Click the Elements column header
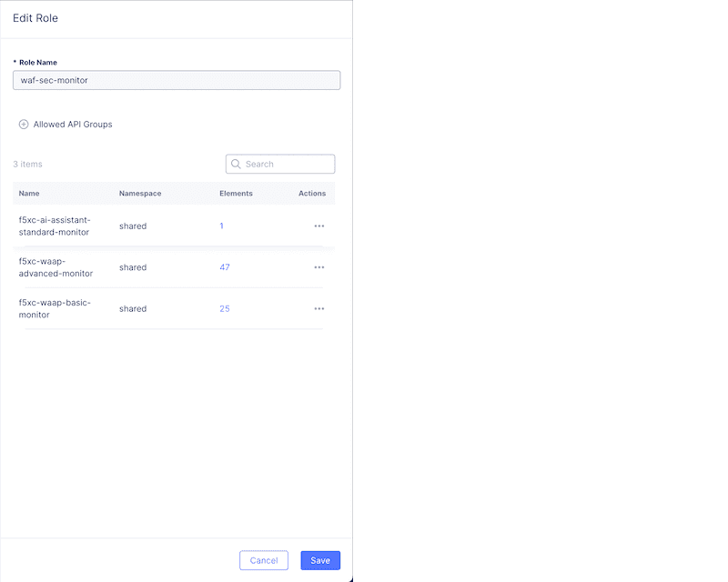This screenshot has width=728, height=582. (x=236, y=194)
